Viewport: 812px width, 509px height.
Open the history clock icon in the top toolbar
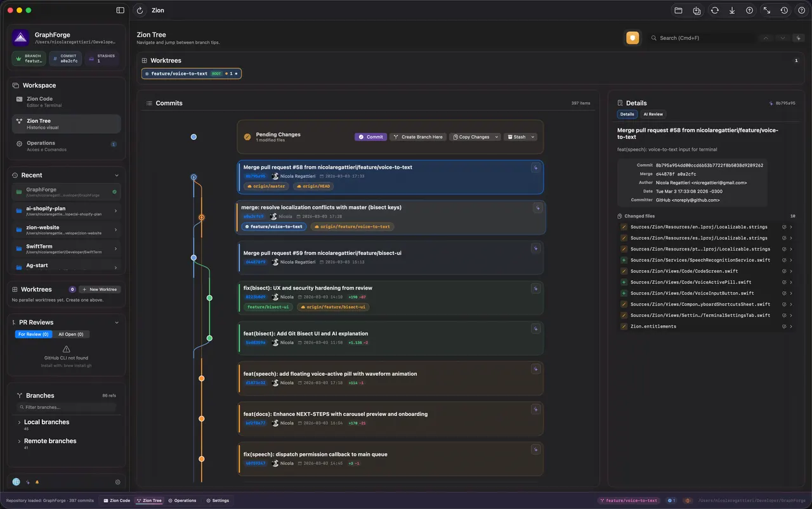[x=784, y=10]
